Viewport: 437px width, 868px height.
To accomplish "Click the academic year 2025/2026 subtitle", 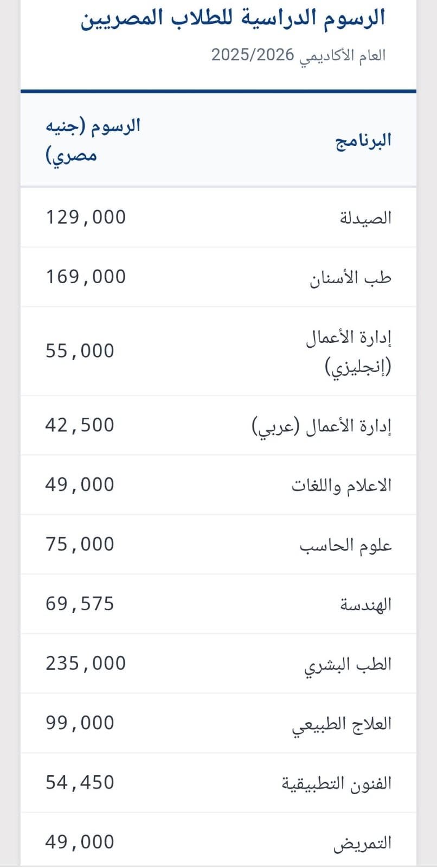I will click(x=298, y=55).
